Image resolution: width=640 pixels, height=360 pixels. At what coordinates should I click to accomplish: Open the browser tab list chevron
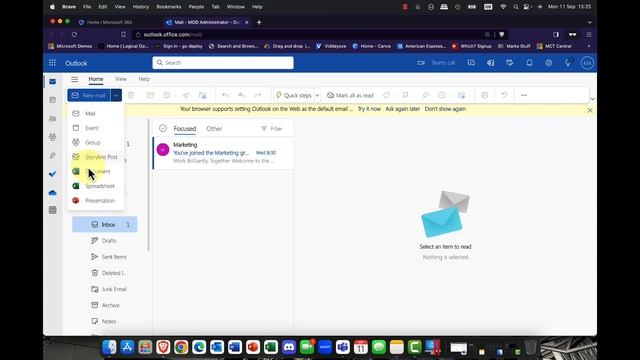(x=589, y=22)
